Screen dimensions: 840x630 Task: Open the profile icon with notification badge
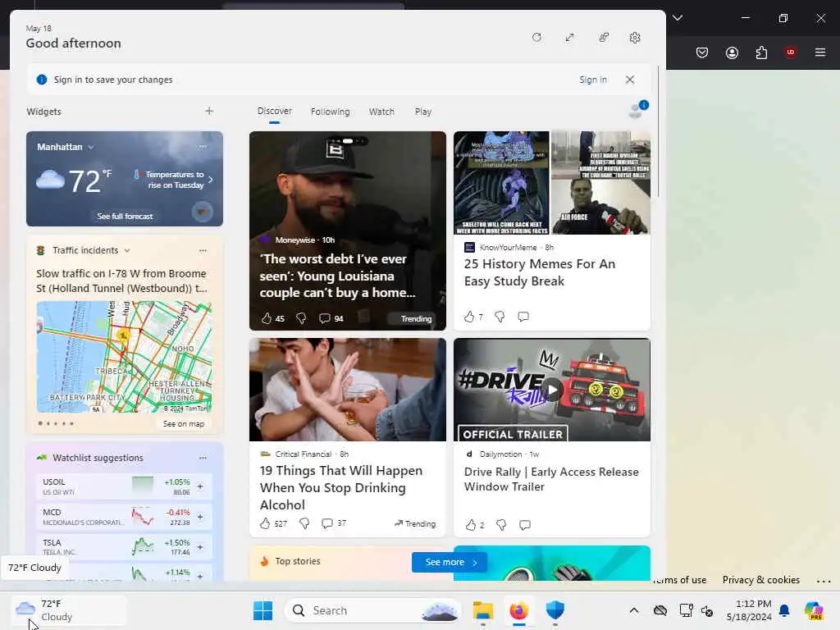click(x=637, y=110)
